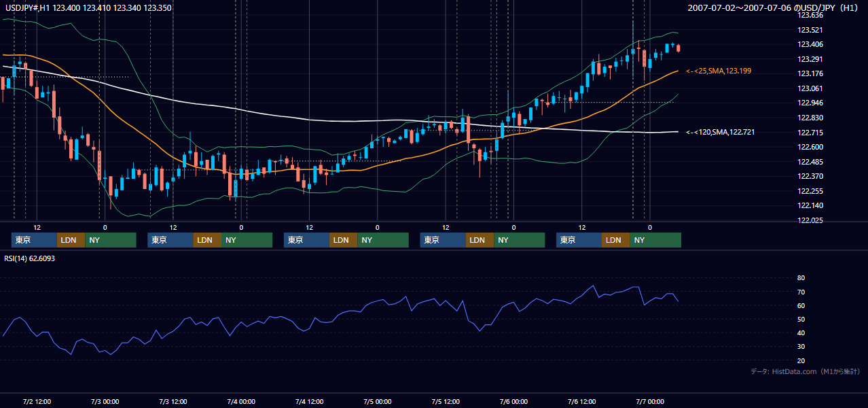The width and height of the screenshot is (868, 408).
Task: Click RSI scale value 30
Action: coord(801,347)
